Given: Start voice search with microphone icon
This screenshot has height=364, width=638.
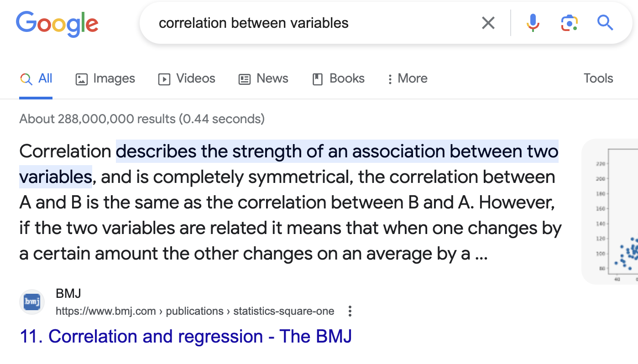Looking at the screenshot, I should pos(533,23).
